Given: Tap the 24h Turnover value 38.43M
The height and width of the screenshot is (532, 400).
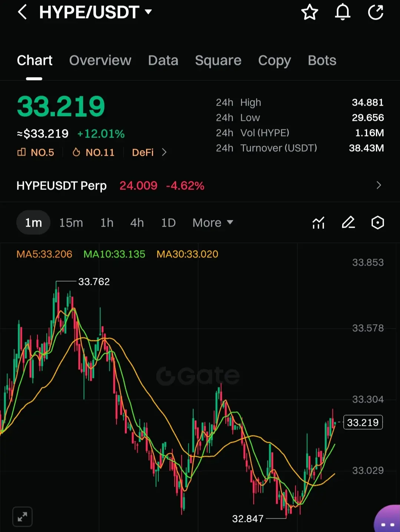Looking at the screenshot, I should click(x=366, y=148).
